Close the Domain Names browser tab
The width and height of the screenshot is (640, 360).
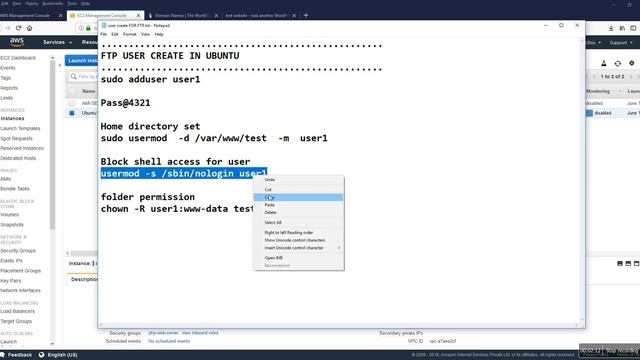pyautogui.click(x=216, y=16)
